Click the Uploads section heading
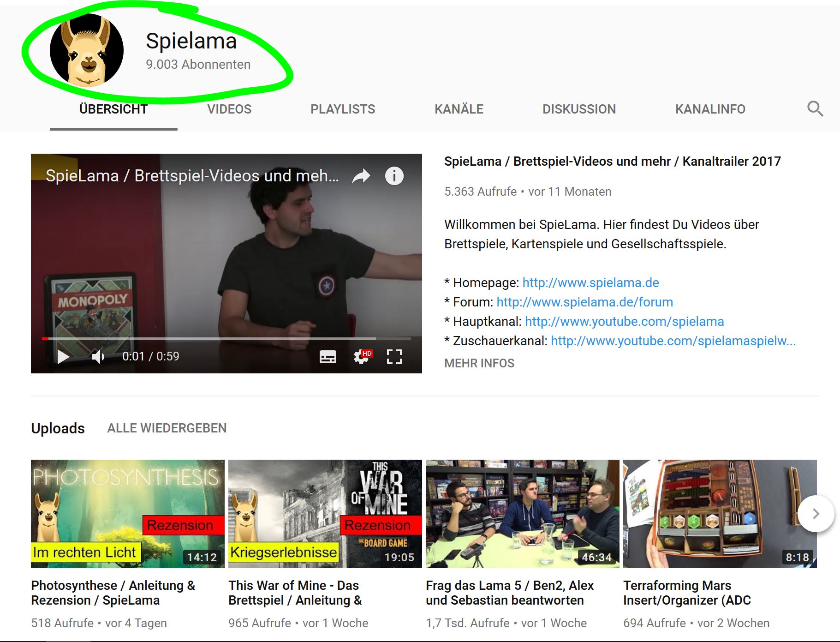The image size is (840, 642). [58, 428]
